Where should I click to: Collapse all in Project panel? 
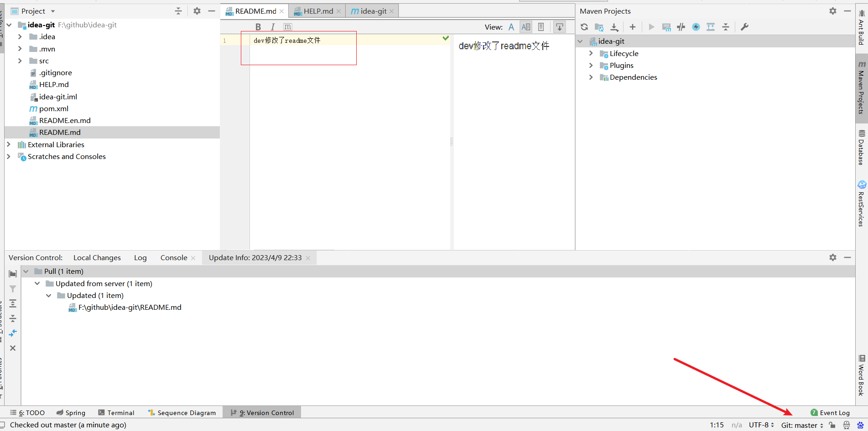point(178,11)
